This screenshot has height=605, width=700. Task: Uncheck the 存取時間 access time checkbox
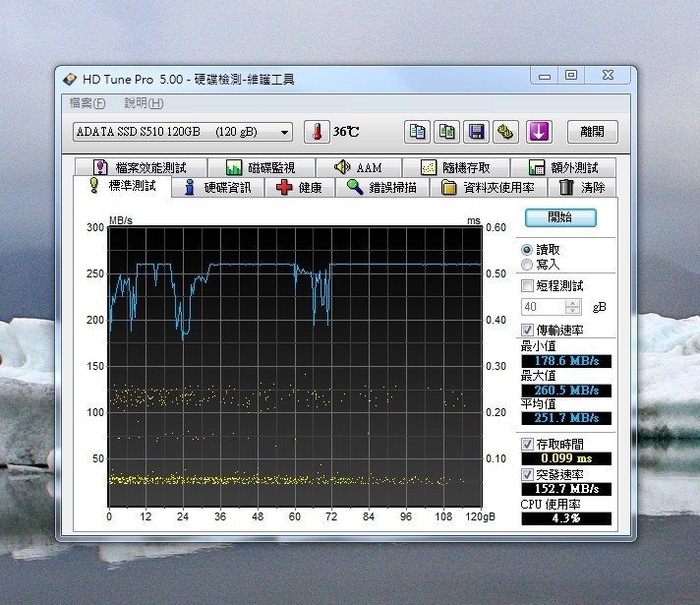tap(527, 444)
